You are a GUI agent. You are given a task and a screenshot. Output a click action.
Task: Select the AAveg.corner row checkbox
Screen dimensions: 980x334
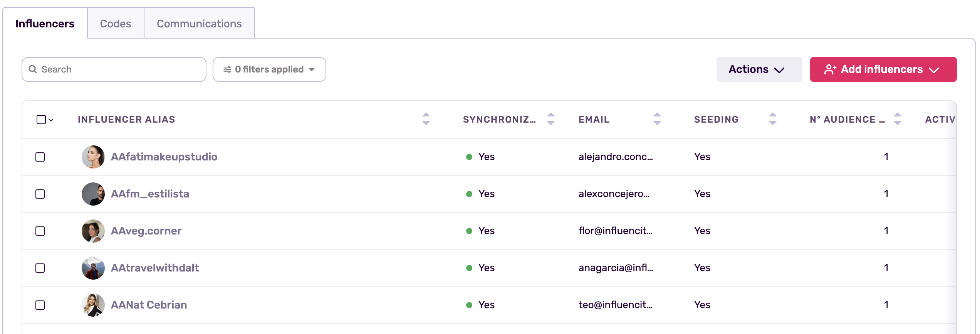(x=40, y=231)
